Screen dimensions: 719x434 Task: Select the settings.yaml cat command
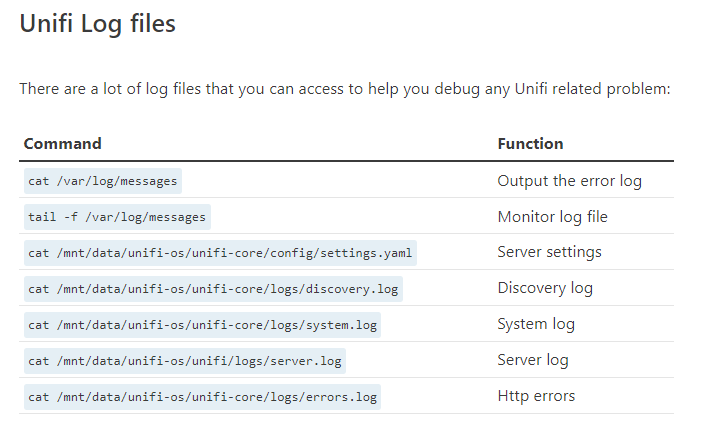tap(220, 253)
